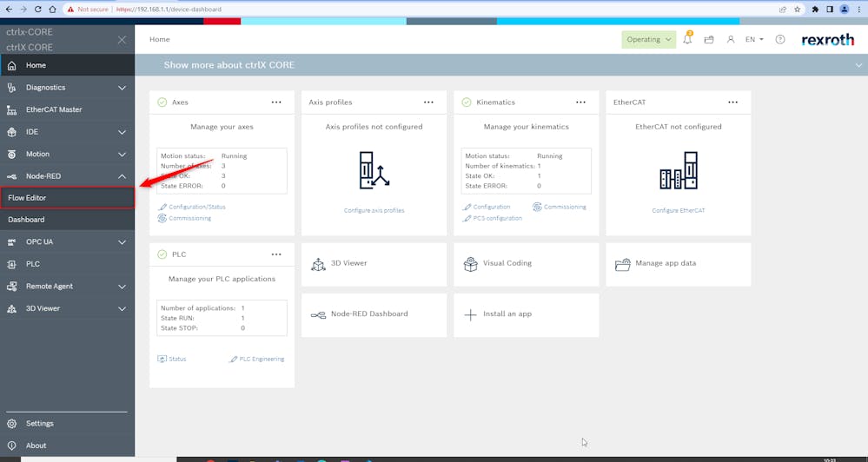868x462 pixels.
Task: Close the sidebar with the X icon
Action: point(122,40)
